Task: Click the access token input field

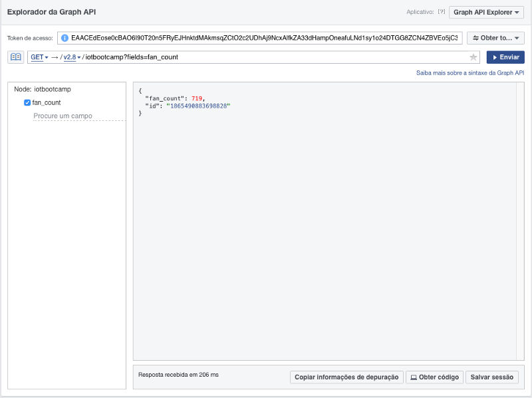Action: [x=260, y=38]
